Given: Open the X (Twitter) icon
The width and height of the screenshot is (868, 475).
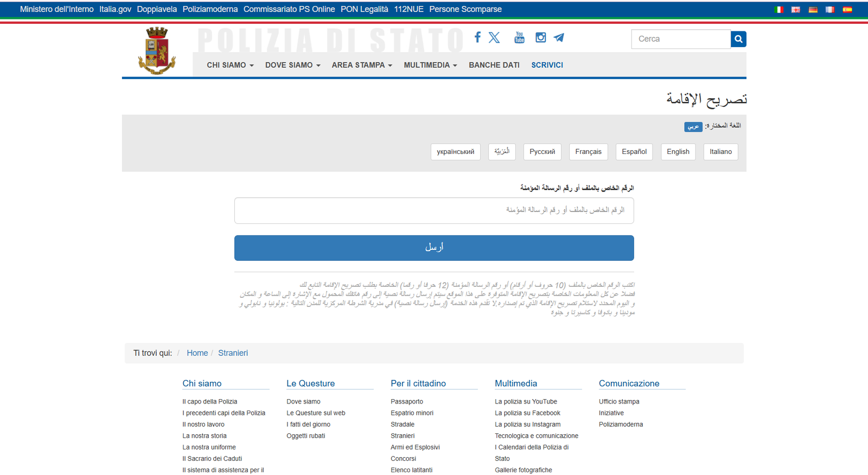Looking at the screenshot, I should 494,37.
